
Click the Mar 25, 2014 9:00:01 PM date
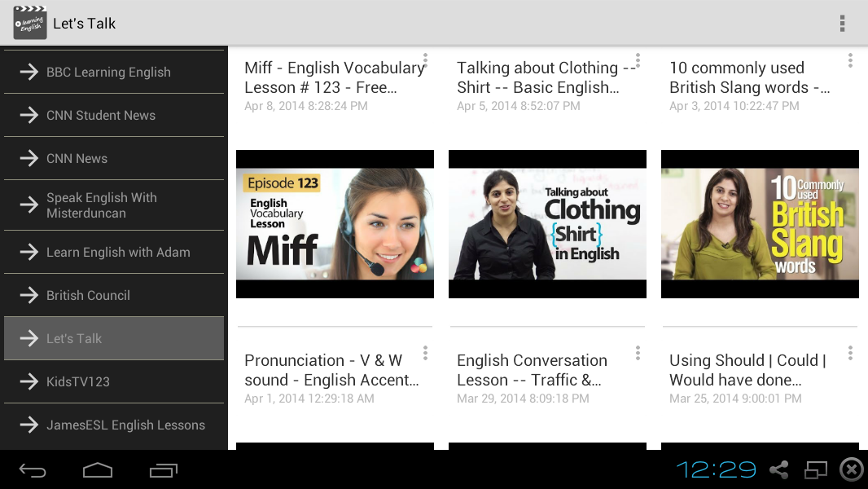click(736, 399)
